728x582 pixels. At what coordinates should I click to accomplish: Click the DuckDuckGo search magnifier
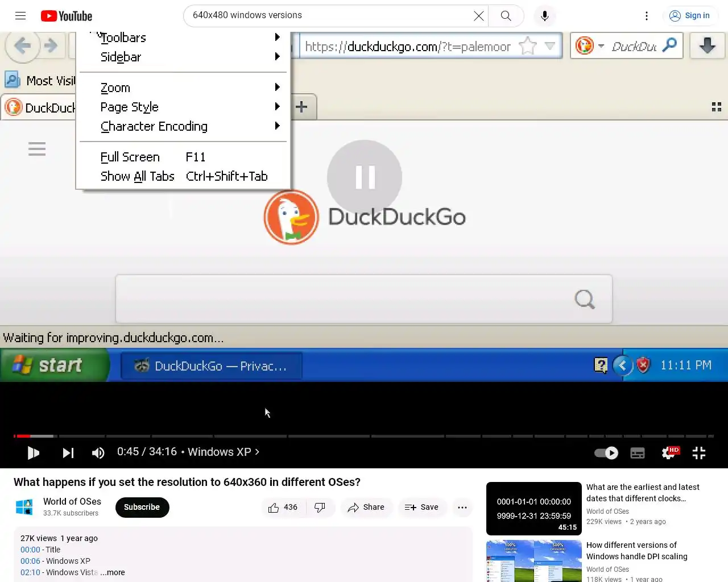[585, 299]
